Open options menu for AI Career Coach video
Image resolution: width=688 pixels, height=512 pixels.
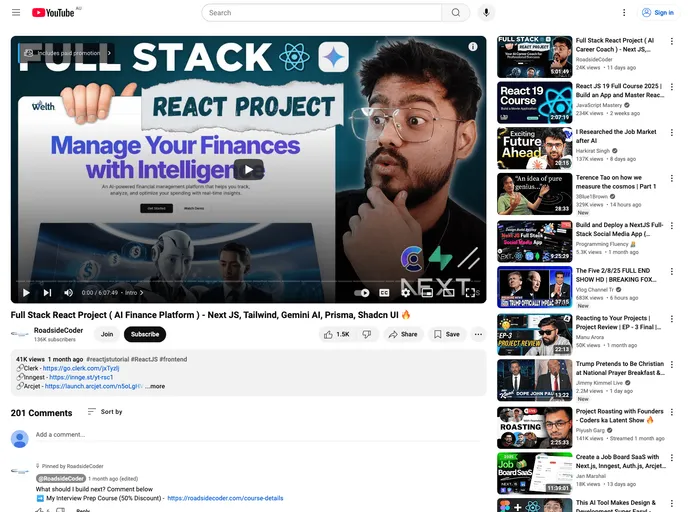(671, 41)
